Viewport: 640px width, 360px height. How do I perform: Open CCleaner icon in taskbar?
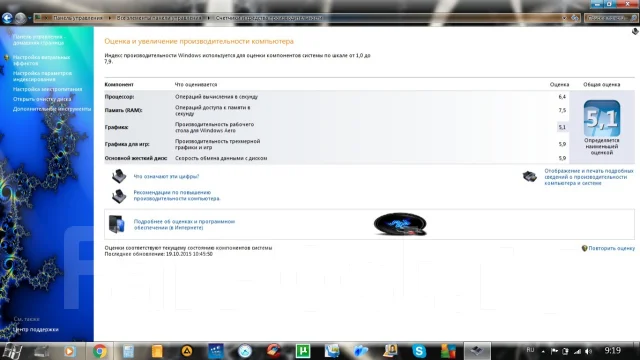(274, 351)
